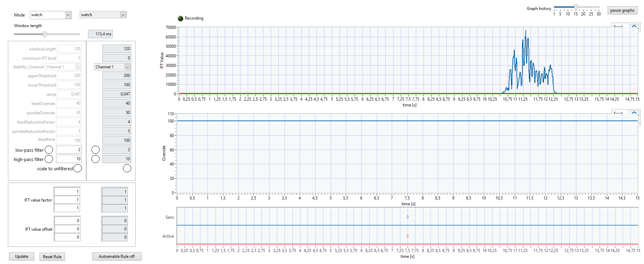Click the right-column spindleOverride indicator showing 50

(x=117, y=113)
